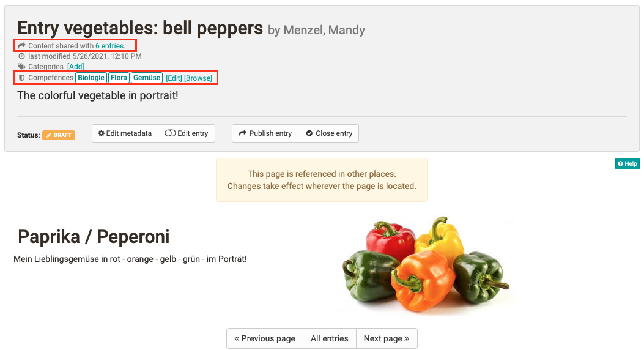Image resolution: width=644 pixels, height=350 pixels.
Task: Click the tags icon beside Categories
Action: tap(22, 67)
